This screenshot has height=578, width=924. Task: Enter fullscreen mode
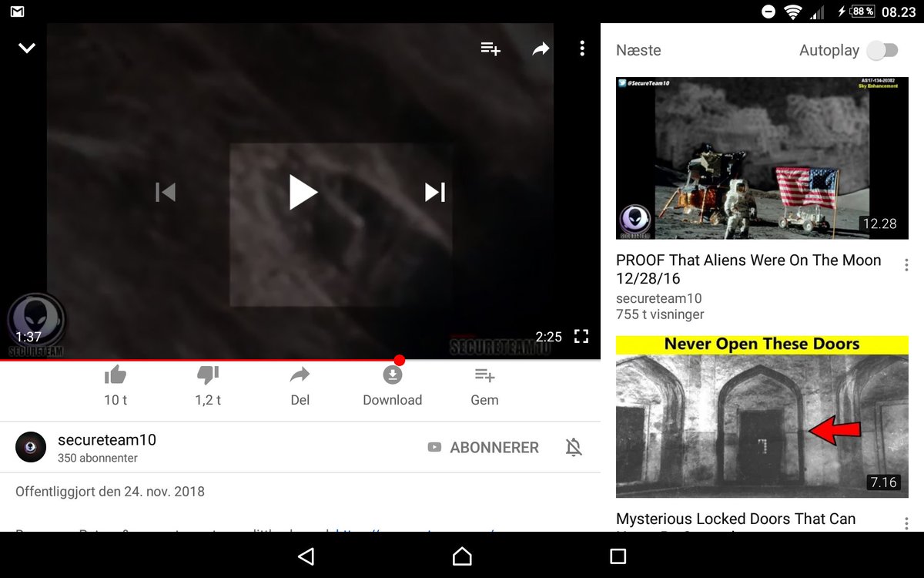point(581,336)
